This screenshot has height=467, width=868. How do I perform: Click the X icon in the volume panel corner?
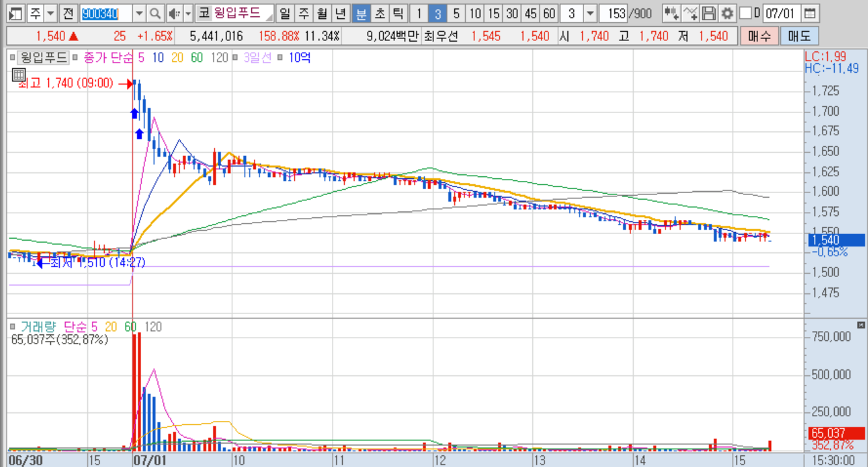click(861, 325)
